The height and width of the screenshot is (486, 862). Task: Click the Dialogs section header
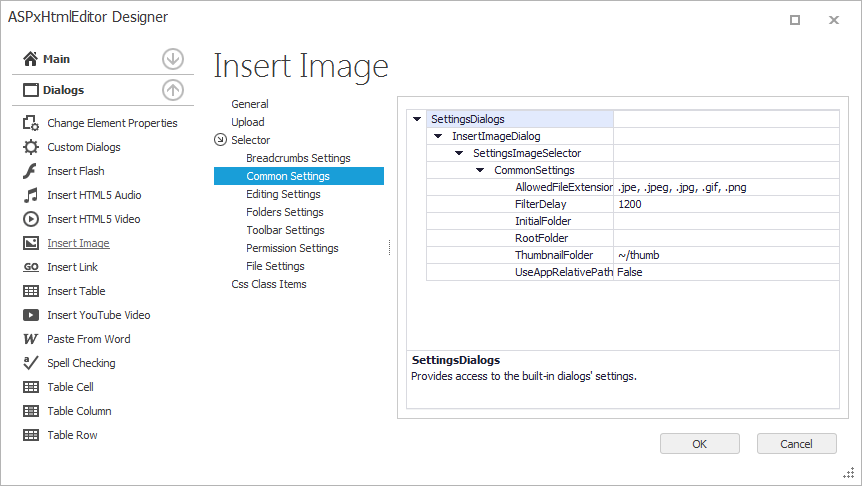pyautogui.click(x=103, y=90)
